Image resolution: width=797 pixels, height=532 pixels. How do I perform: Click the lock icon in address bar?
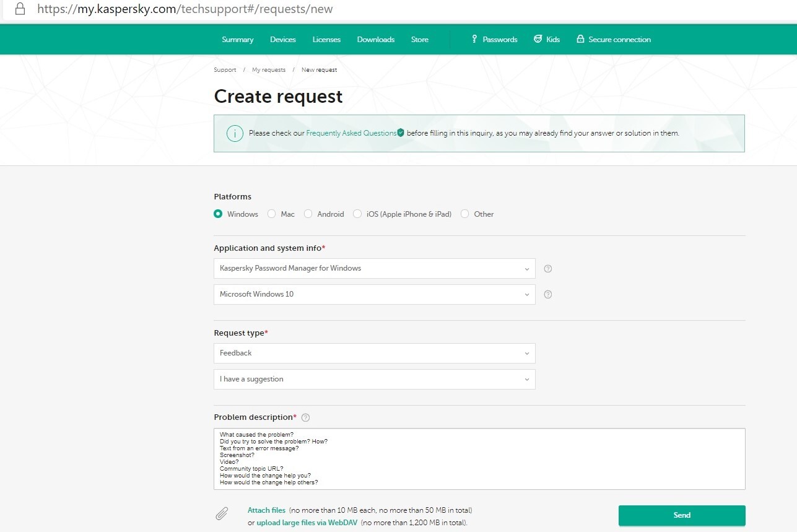(x=20, y=9)
